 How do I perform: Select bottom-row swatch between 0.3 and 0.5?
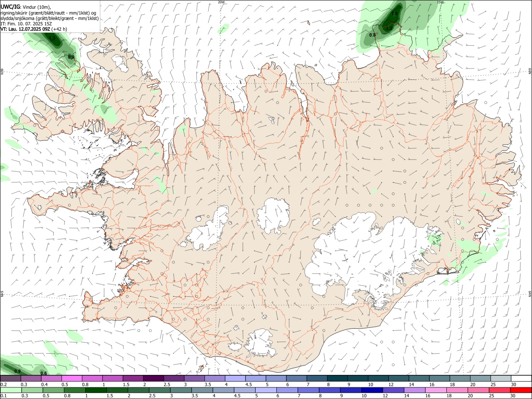32,390
